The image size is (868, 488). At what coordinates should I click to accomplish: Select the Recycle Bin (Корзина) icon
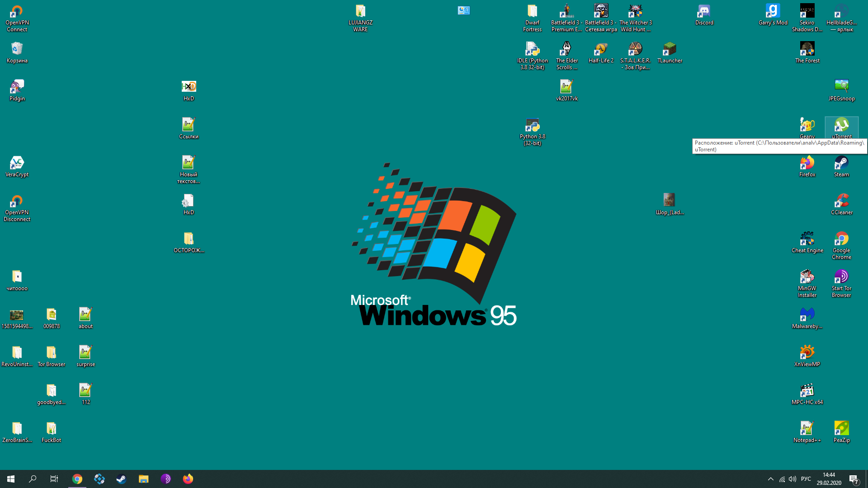point(17,52)
